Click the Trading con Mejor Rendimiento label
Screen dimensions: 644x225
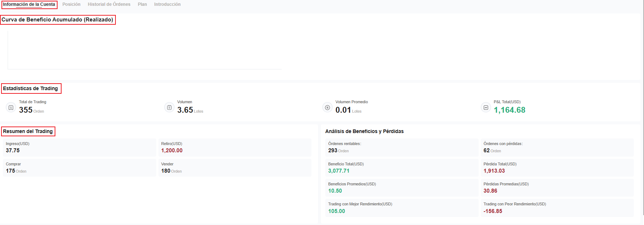pyautogui.click(x=360, y=204)
